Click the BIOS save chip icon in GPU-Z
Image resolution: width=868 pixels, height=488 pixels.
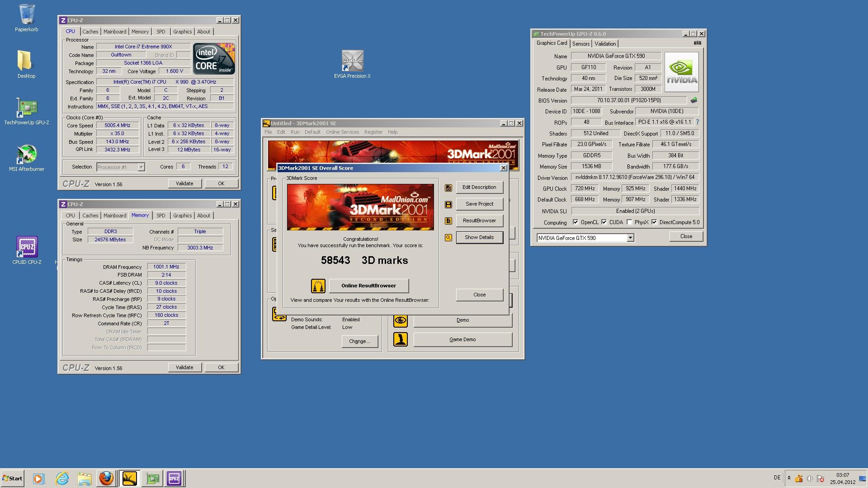tap(694, 100)
